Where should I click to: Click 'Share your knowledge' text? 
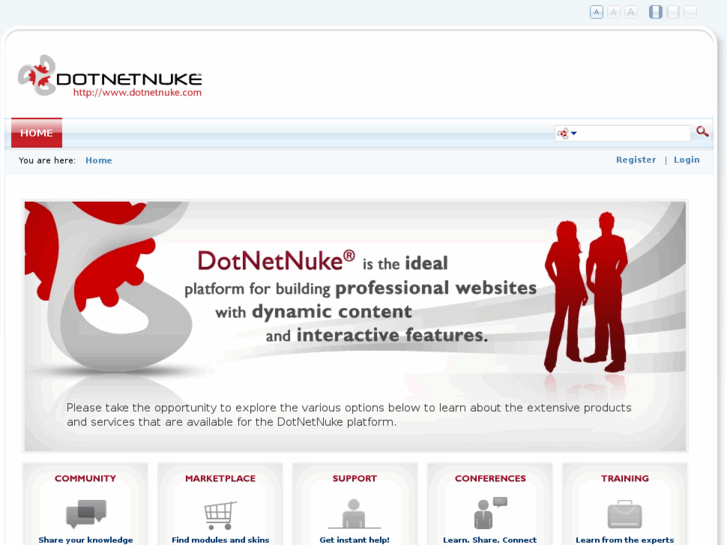click(x=86, y=540)
